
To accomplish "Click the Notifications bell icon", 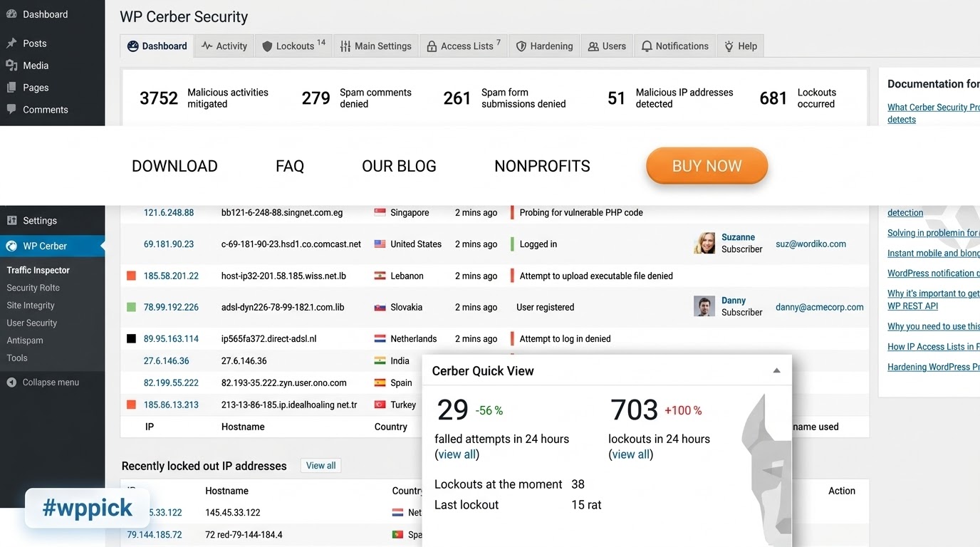I will pos(647,46).
